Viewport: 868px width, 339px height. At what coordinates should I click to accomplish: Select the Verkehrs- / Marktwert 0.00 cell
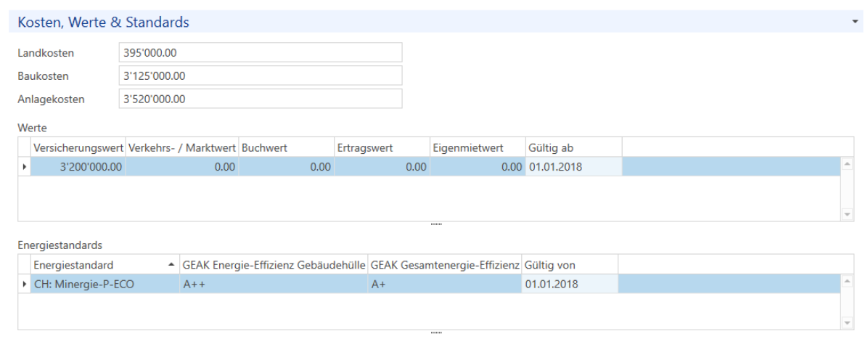click(x=182, y=167)
